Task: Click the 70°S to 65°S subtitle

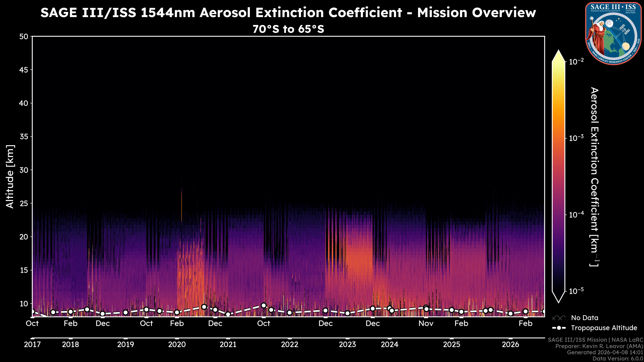Action: 288,29
